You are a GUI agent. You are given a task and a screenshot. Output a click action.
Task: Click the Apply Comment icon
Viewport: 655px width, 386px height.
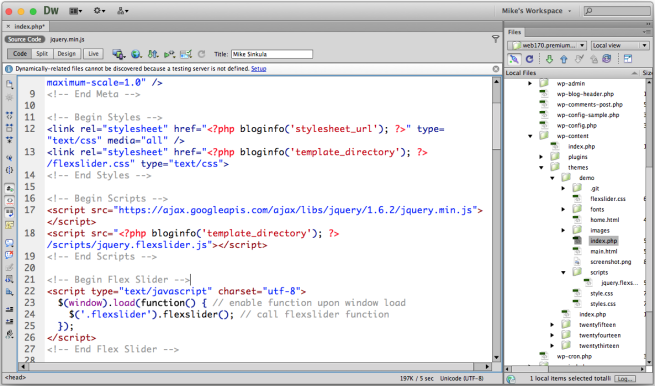tap(9, 243)
